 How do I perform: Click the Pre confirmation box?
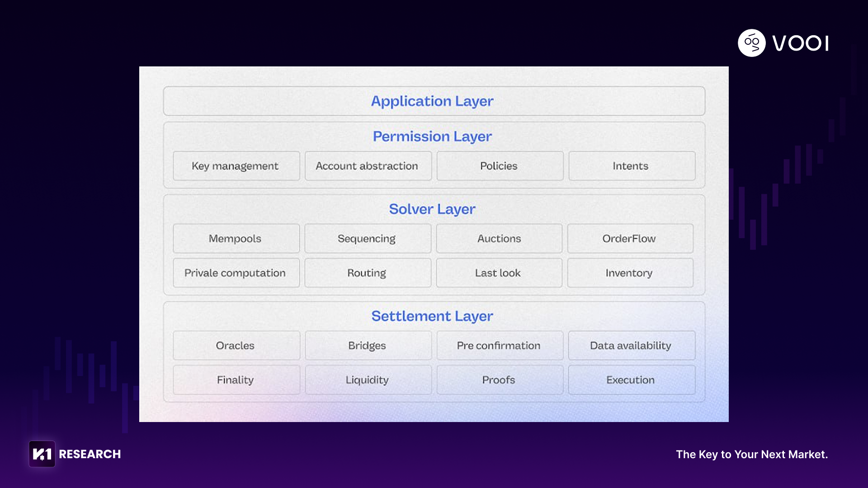(x=499, y=346)
